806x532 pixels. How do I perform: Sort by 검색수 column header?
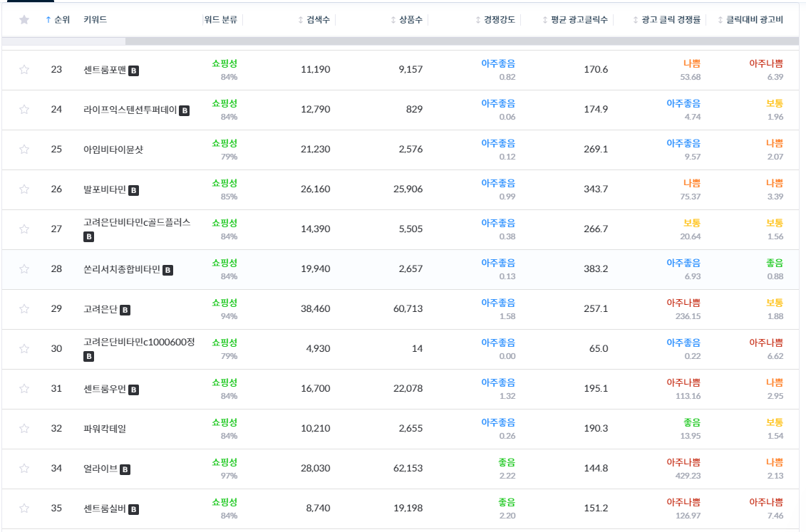point(314,19)
